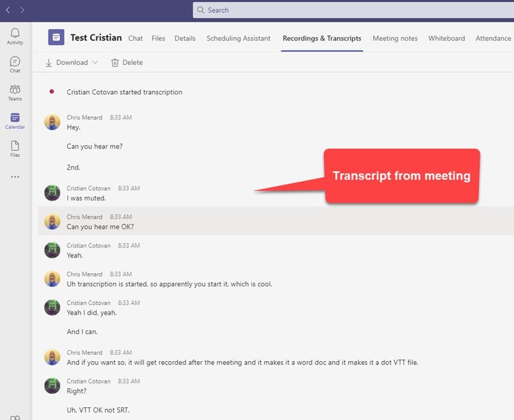Click the back navigation arrow

point(8,10)
